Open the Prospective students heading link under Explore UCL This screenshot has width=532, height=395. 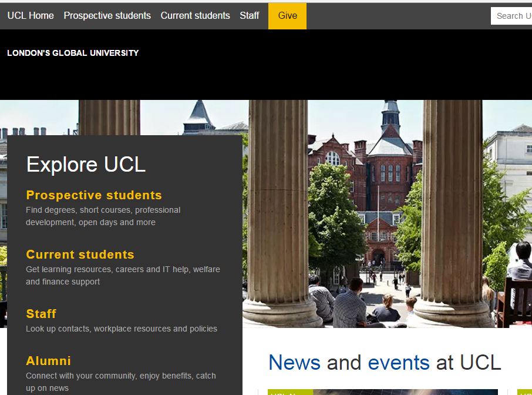tap(94, 195)
